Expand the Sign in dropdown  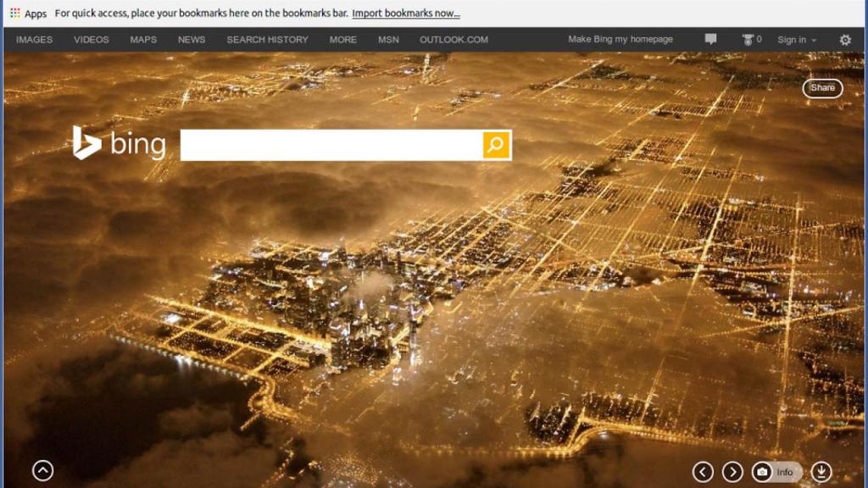tap(797, 39)
